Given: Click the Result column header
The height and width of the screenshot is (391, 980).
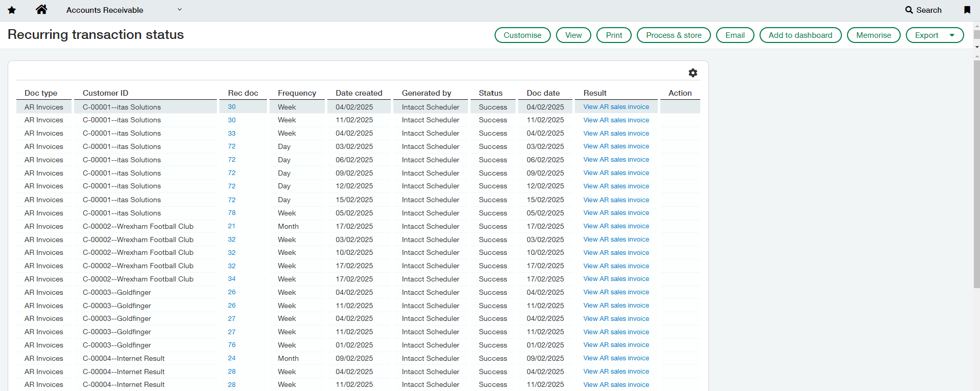Looking at the screenshot, I should click(x=595, y=93).
